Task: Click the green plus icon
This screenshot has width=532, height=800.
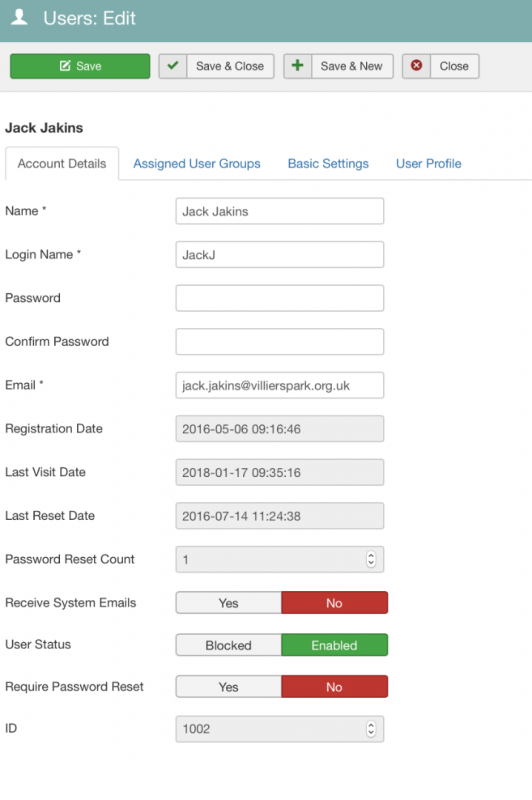Action: pos(297,65)
